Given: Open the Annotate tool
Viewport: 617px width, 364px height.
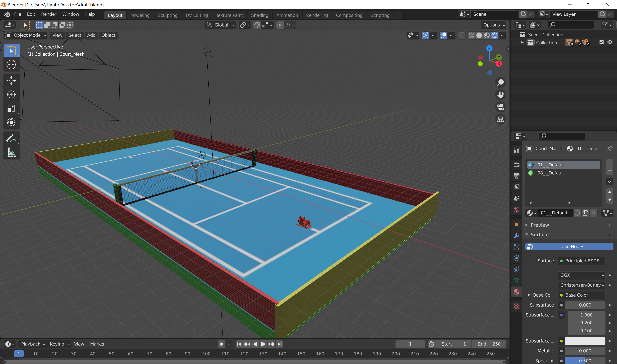Looking at the screenshot, I should pos(11,138).
